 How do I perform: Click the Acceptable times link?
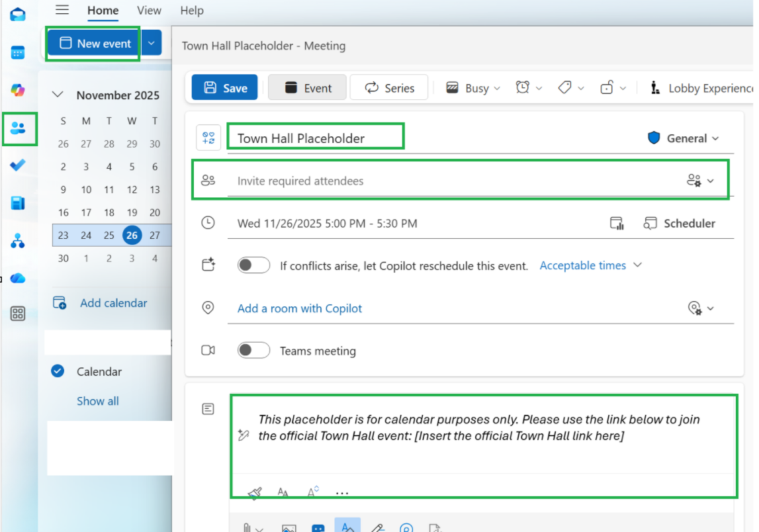coord(583,265)
